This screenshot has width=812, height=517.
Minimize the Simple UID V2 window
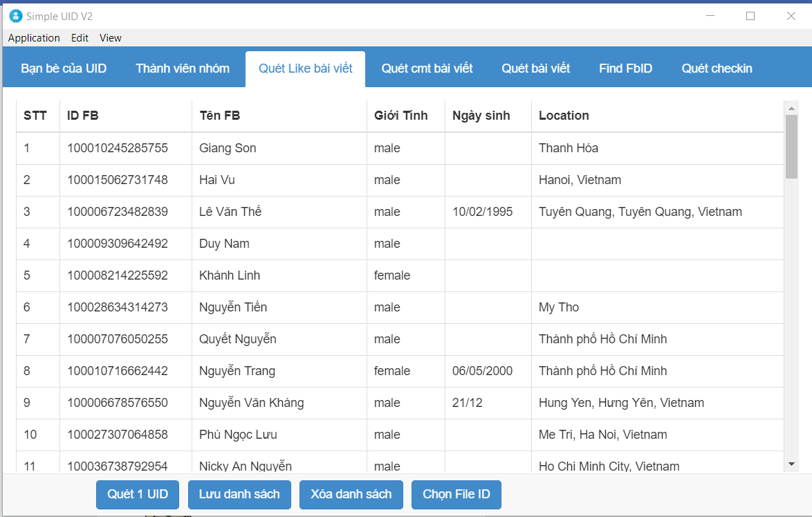tap(710, 16)
